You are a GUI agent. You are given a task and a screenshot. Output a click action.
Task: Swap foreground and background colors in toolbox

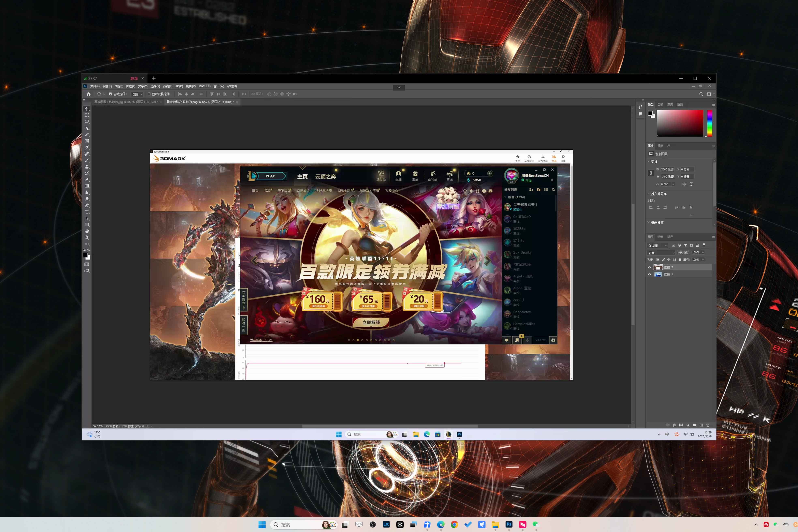tap(89, 250)
